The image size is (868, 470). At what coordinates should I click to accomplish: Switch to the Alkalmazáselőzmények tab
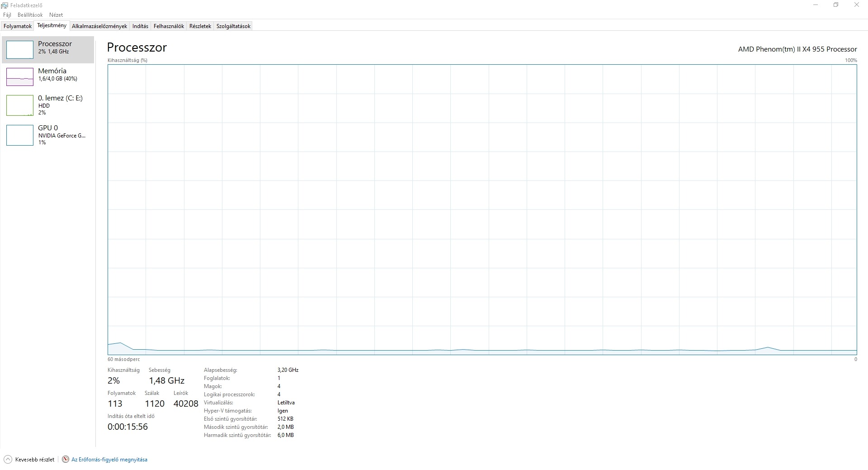[x=99, y=26]
